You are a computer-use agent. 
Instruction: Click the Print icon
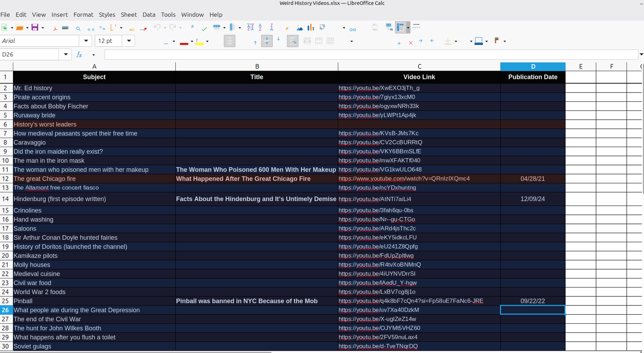coord(65,28)
